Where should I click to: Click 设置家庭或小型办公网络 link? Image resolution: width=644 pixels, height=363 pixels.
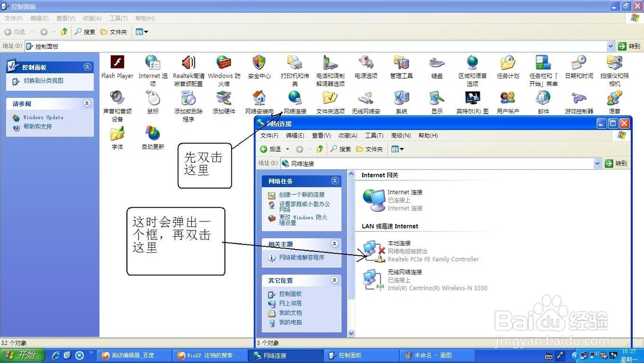pyautogui.click(x=305, y=206)
